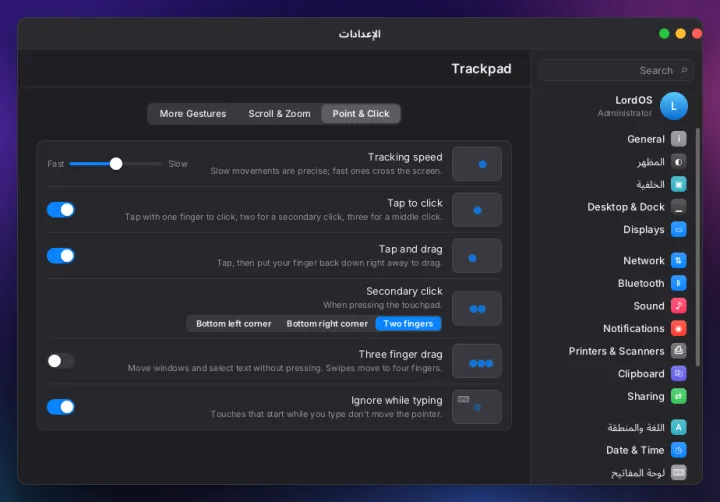Open Printers & Scanners label
The height and width of the screenshot is (502, 720).
click(616, 351)
